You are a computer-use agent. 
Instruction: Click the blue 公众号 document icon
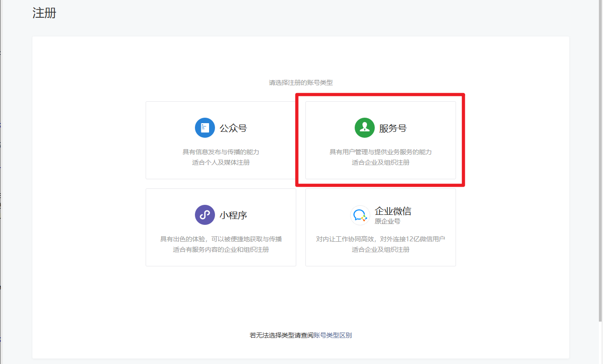204,128
